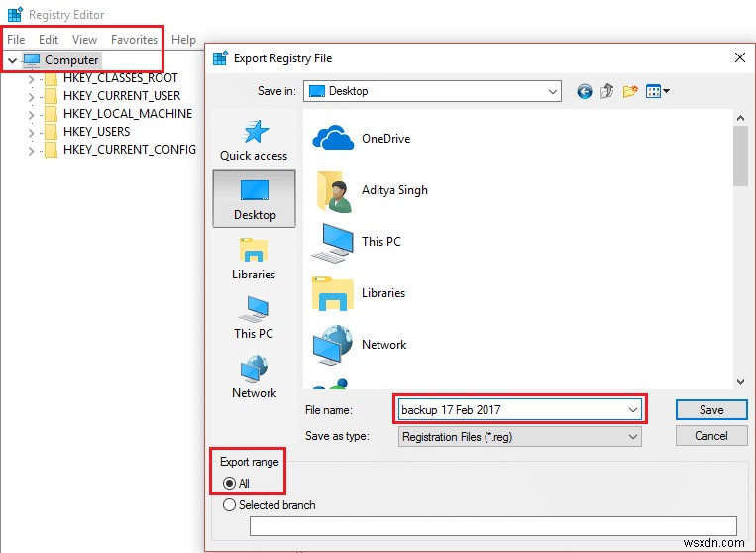Select Libraries folder in the file list
Screen dimensions: 756x553
pos(359,293)
